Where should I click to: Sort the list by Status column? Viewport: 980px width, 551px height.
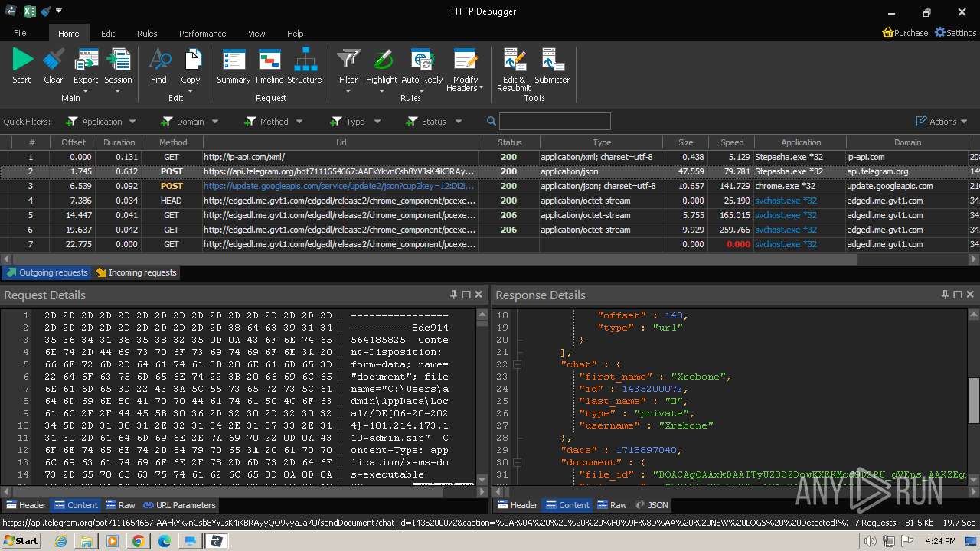[x=509, y=142]
